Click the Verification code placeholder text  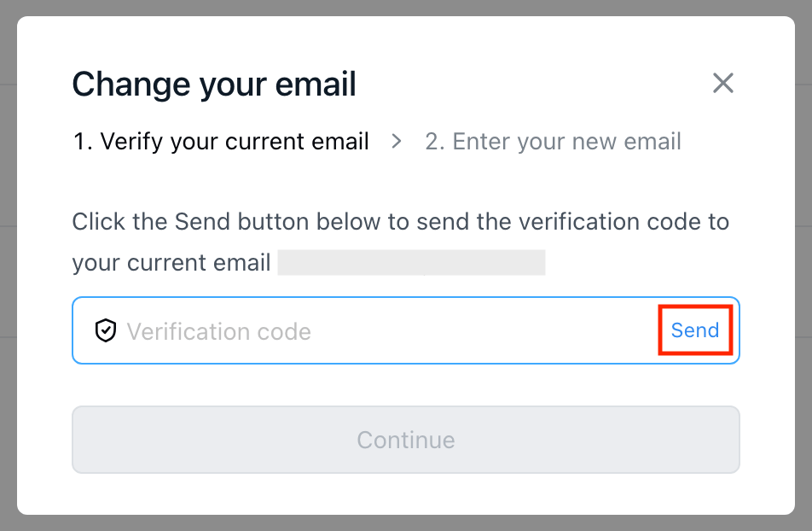click(x=219, y=331)
